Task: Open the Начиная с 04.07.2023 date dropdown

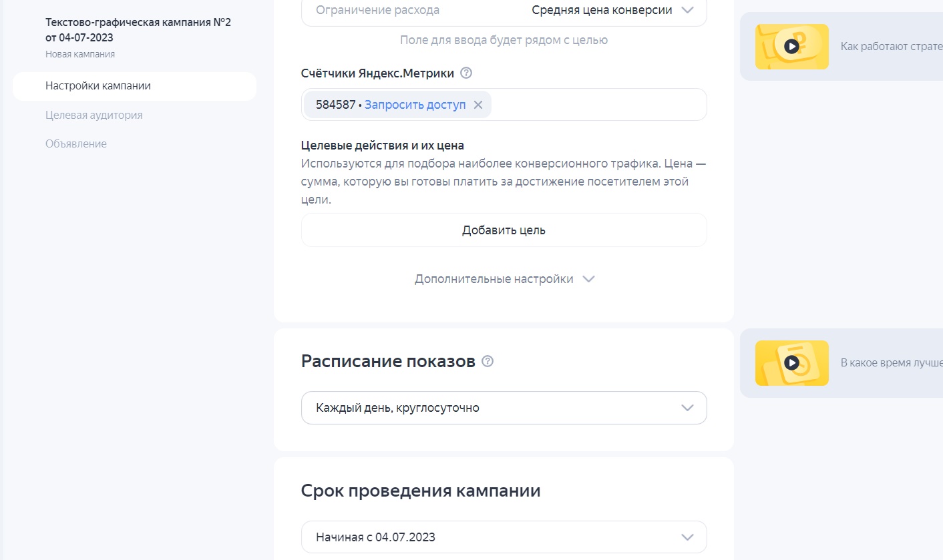Action: point(504,537)
